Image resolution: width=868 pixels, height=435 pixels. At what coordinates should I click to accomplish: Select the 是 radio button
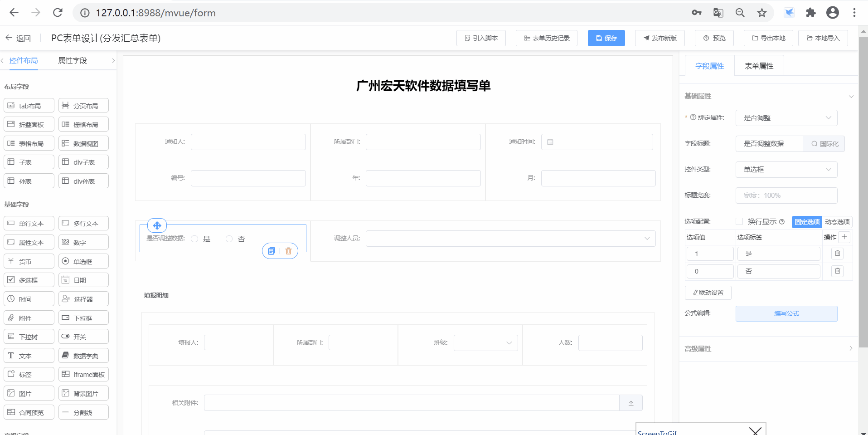point(195,239)
